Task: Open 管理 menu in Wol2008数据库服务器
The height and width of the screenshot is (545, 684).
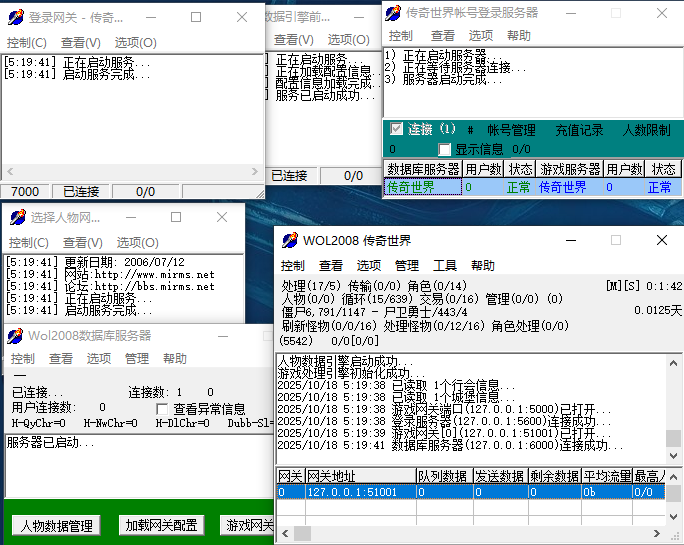Action: click(137, 358)
